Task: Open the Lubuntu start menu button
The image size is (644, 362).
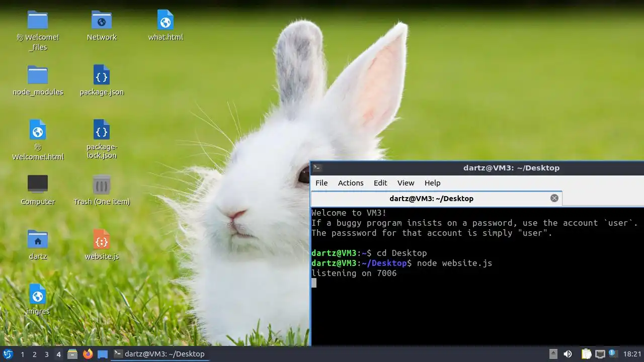Action: [x=8, y=354]
